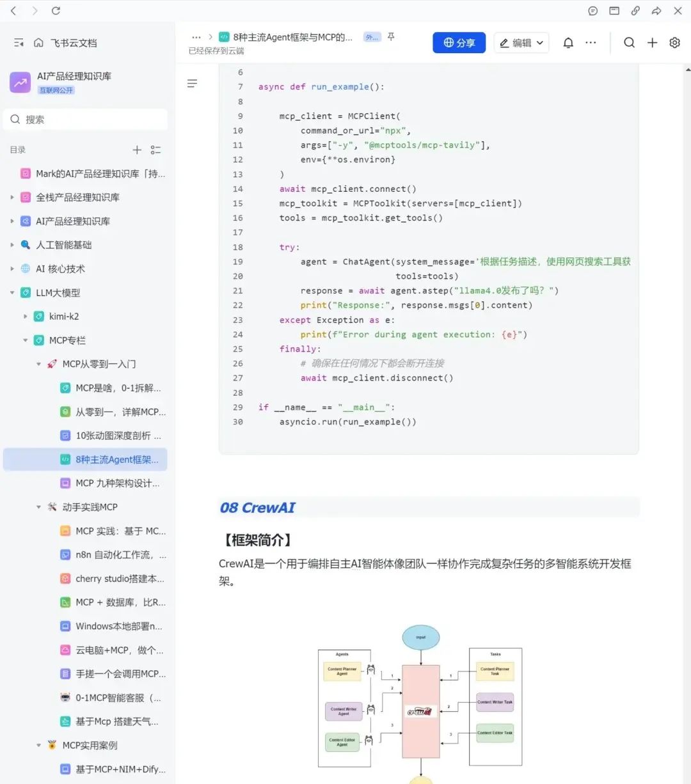The height and width of the screenshot is (784, 691).
Task: Click the plus icon to create new document
Action: pyautogui.click(x=652, y=43)
